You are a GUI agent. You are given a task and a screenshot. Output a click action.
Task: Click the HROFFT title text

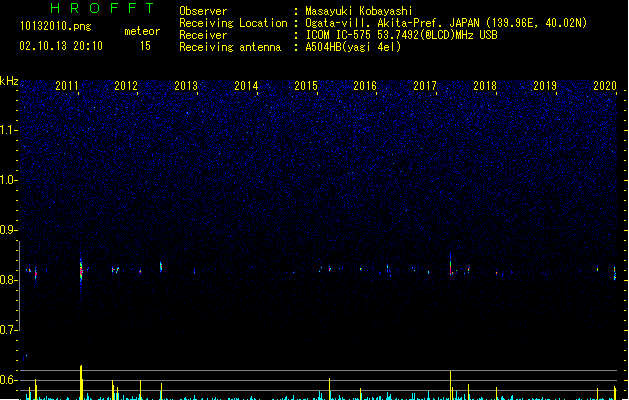(x=102, y=8)
